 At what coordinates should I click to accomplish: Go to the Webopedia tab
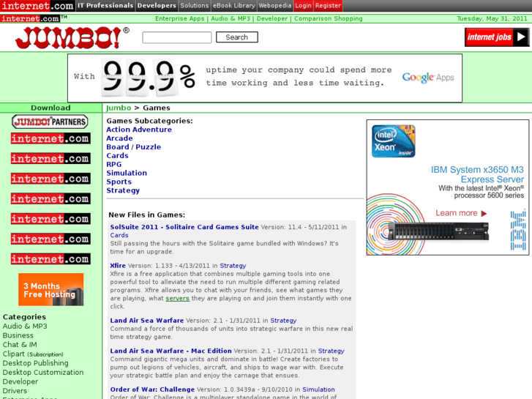click(275, 5)
